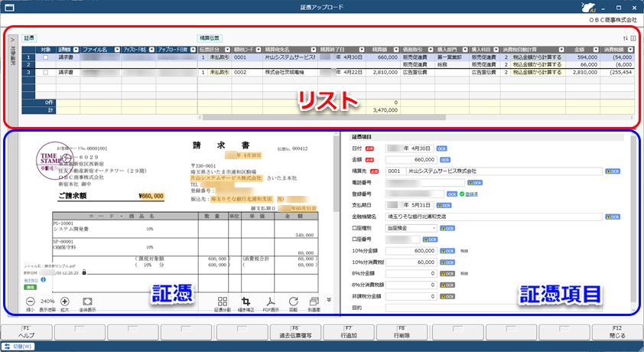Click the info icon next to 電子取引

43,280
